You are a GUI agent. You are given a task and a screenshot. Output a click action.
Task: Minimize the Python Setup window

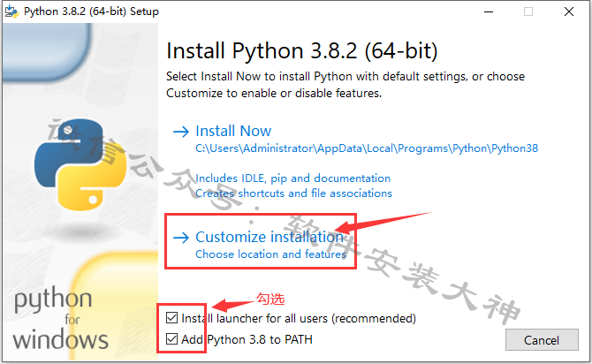pyautogui.click(x=489, y=11)
